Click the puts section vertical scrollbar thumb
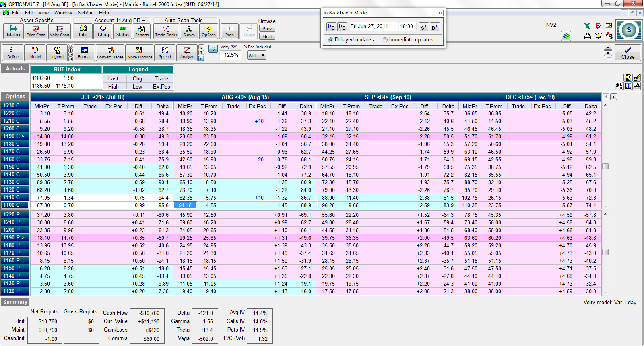 pyautogui.click(x=605, y=252)
